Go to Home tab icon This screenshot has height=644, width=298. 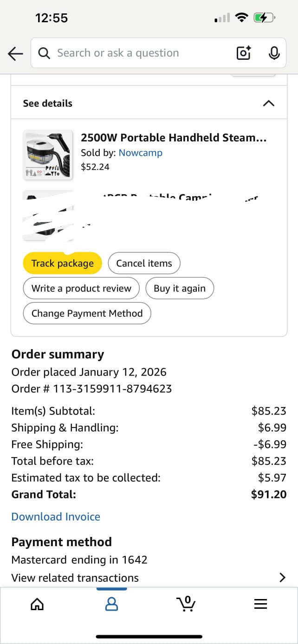pos(37,604)
